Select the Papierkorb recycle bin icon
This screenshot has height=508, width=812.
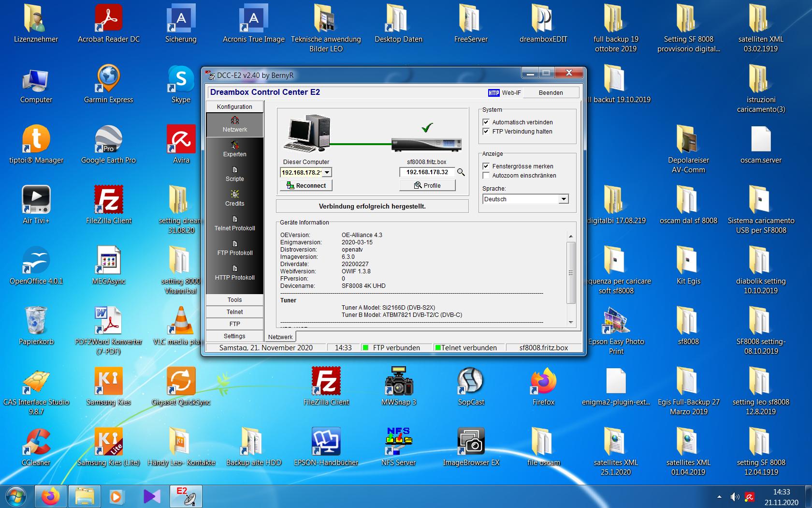(x=36, y=327)
